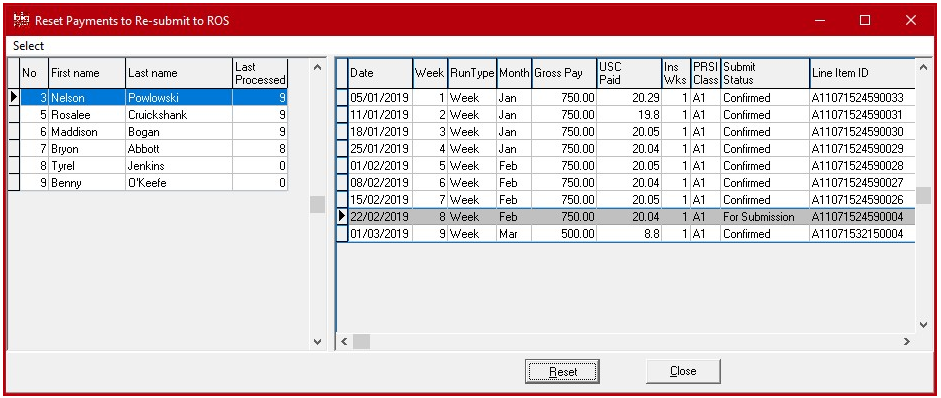Click row selector for Nelson Powlowski
The height and width of the screenshot is (398, 941).
[14, 98]
